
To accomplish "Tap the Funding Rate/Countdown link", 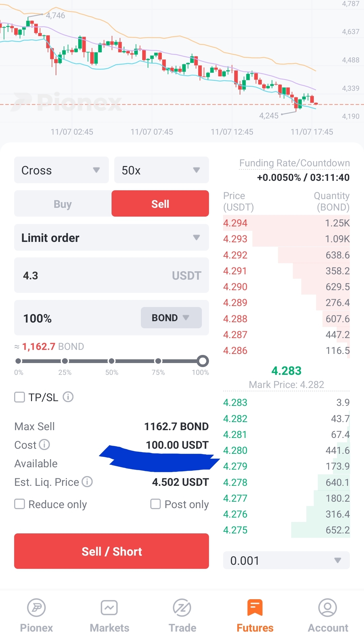I will tap(294, 163).
